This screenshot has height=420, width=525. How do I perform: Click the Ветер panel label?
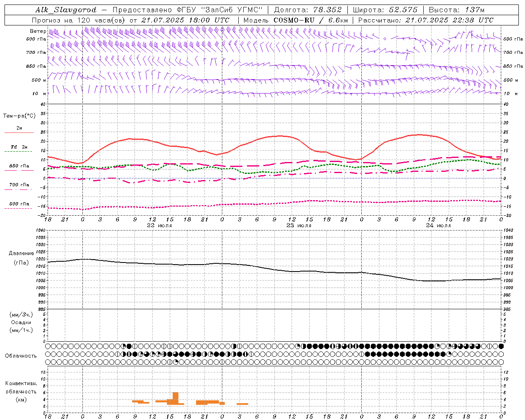38,31
